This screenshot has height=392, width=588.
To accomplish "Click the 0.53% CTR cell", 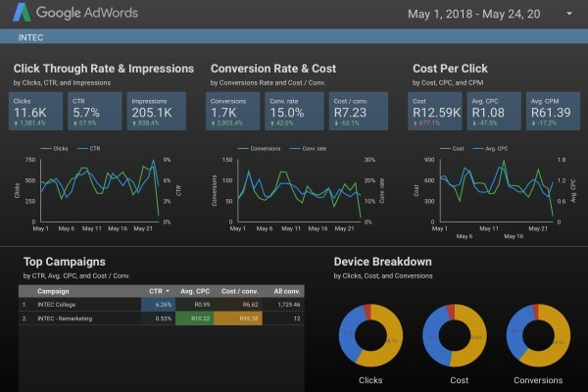I will [x=158, y=318].
